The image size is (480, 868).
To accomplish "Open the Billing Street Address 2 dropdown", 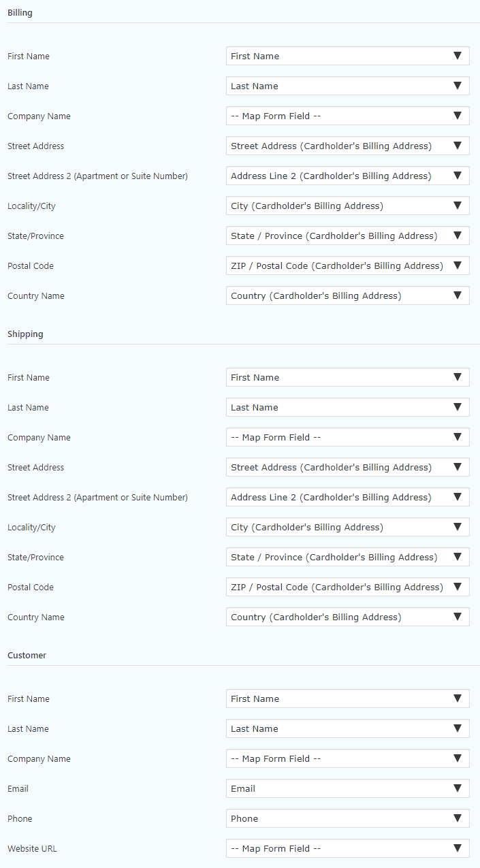I will pos(347,176).
